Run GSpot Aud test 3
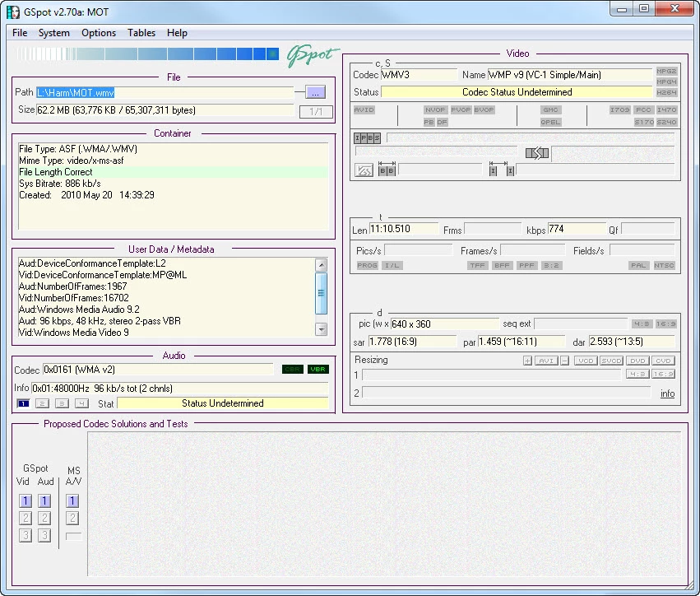Screen dimensions: 700x596 [x=44, y=535]
